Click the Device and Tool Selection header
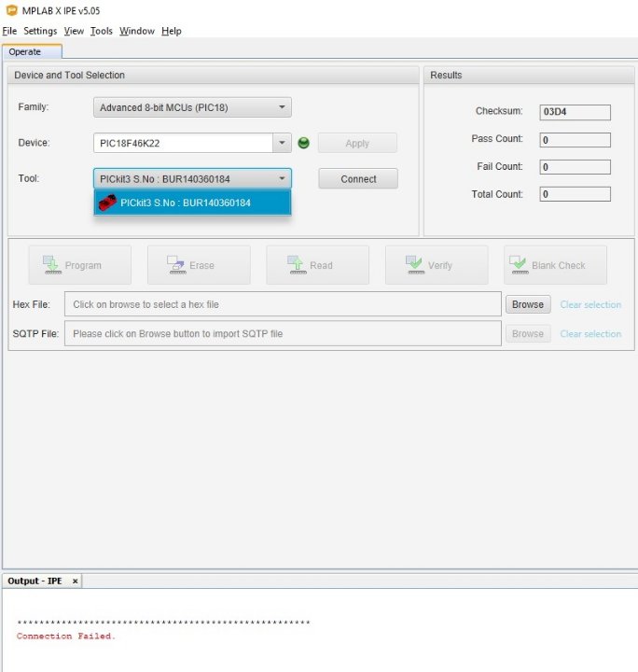 pyautogui.click(x=214, y=75)
